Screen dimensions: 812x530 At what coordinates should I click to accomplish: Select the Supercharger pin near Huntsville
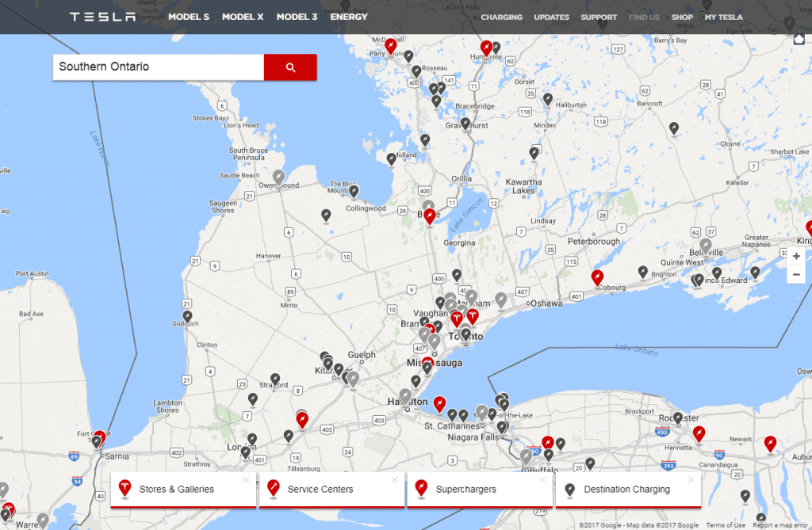[x=486, y=48]
